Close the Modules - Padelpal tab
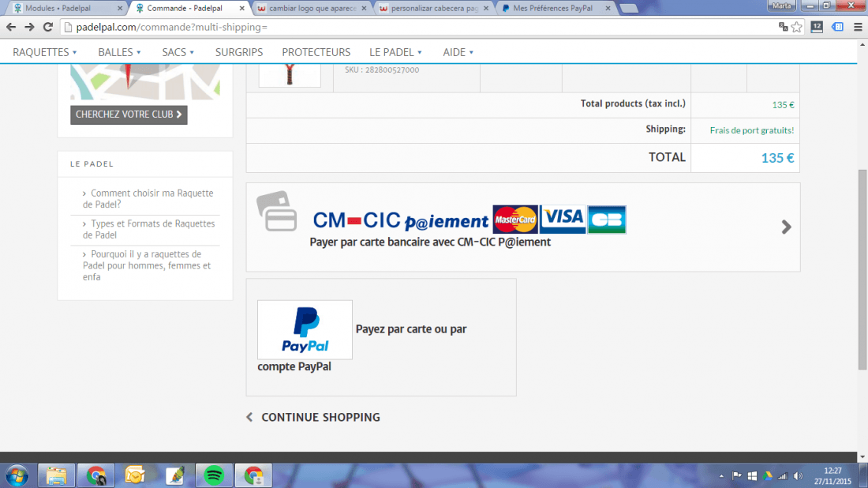This screenshot has width=868, height=488. (120, 9)
